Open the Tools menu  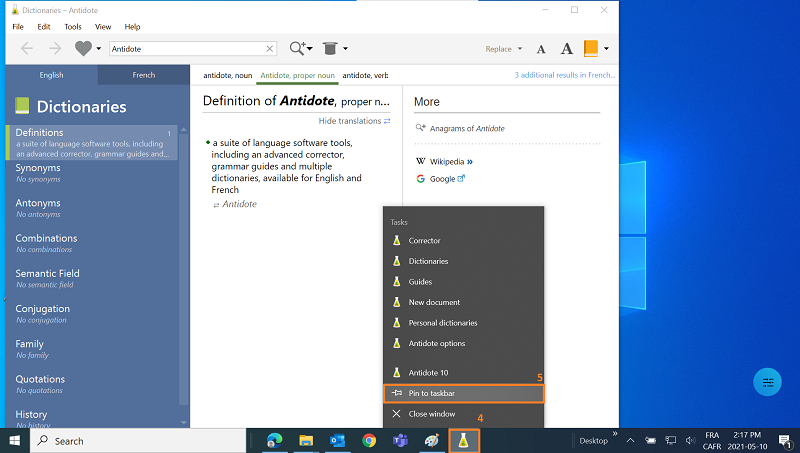click(x=73, y=27)
